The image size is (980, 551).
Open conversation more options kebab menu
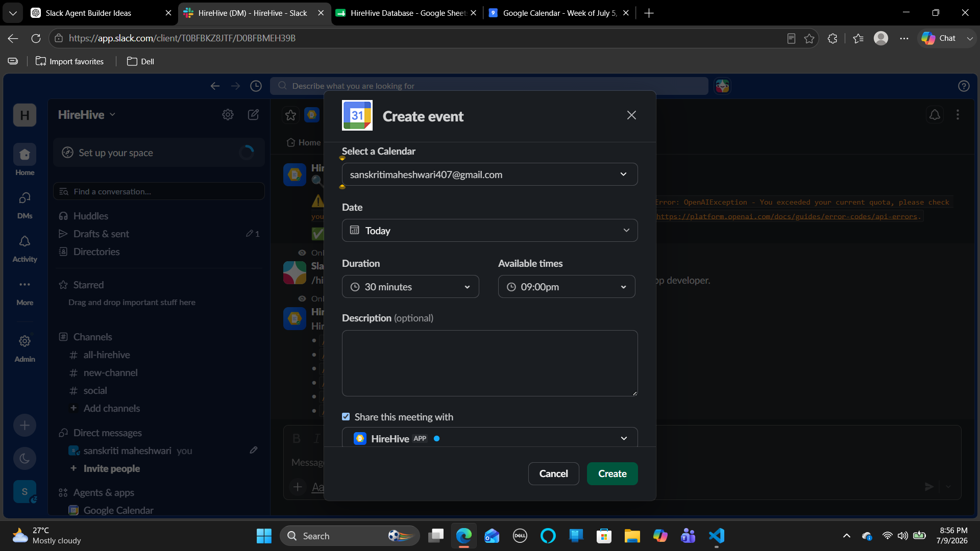coord(958,115)
